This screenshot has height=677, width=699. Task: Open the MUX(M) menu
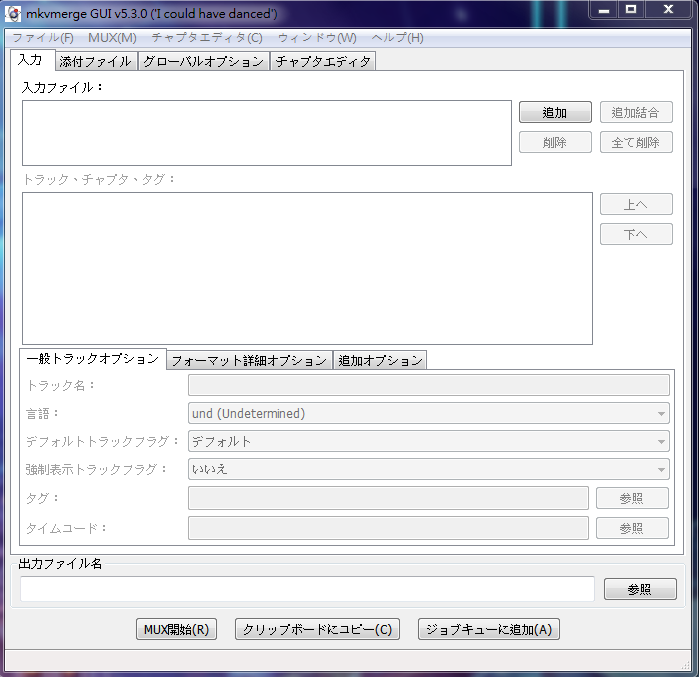[x=112, y=38]
